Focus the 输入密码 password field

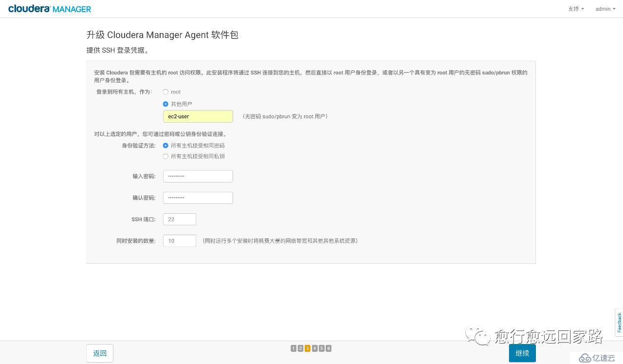pos(198,176)
